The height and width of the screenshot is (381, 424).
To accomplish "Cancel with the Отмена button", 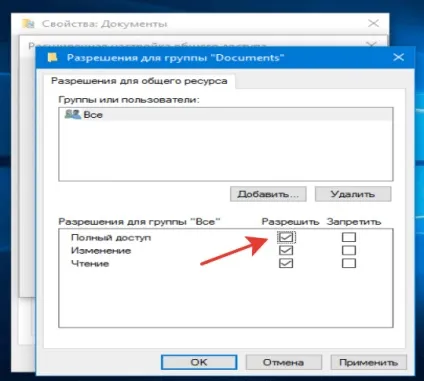I will (x=283, y=362).
